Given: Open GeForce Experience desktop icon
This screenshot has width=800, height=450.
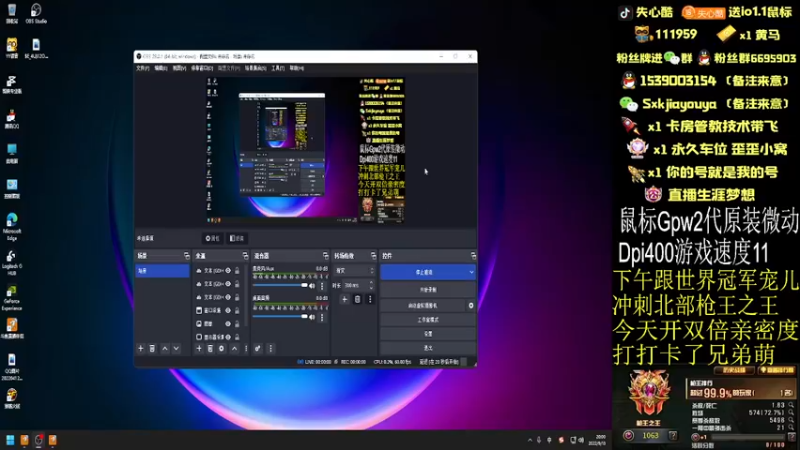Looking at the screenshot, I should [x=12, y=297].
